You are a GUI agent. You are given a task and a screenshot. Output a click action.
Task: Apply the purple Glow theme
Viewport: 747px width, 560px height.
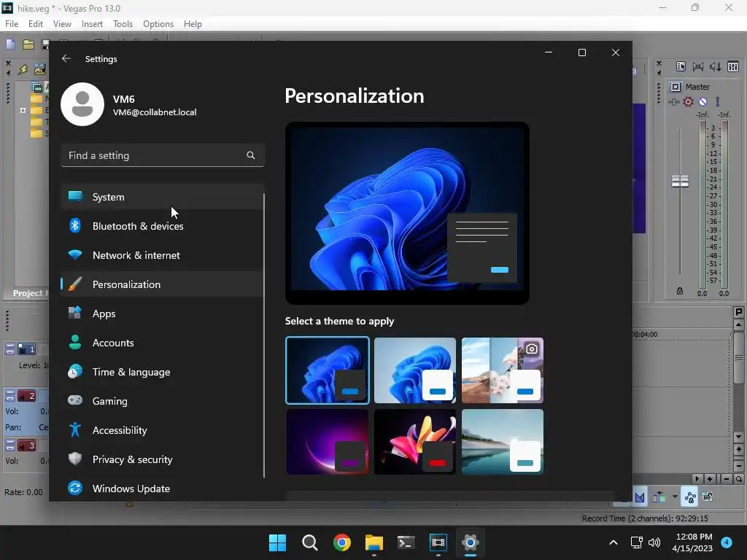[x=328, y=441]
